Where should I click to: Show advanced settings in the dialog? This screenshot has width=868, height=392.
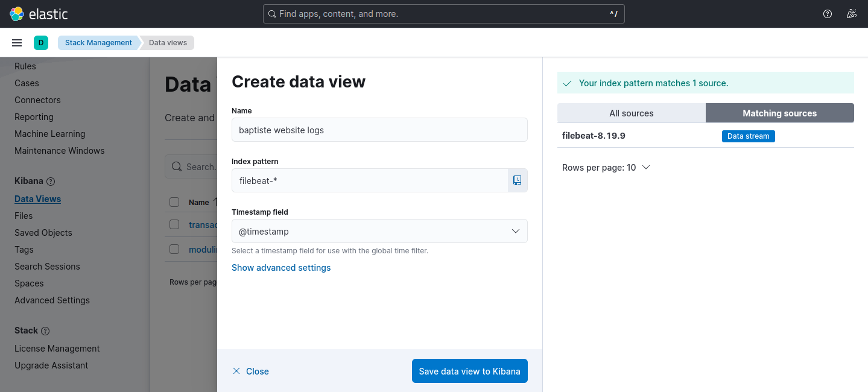[x=281, y=267]
